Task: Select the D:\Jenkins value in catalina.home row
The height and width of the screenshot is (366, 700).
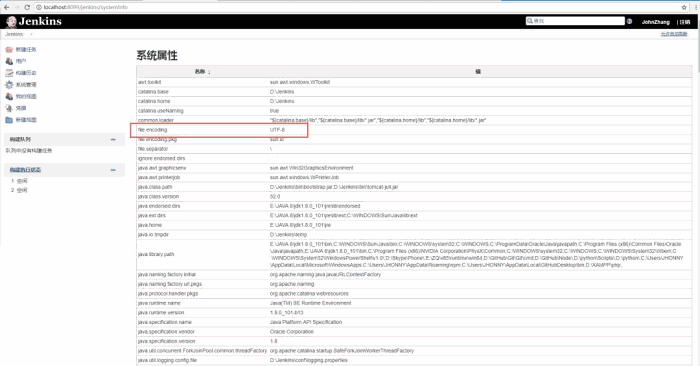Action: (282, 101)
